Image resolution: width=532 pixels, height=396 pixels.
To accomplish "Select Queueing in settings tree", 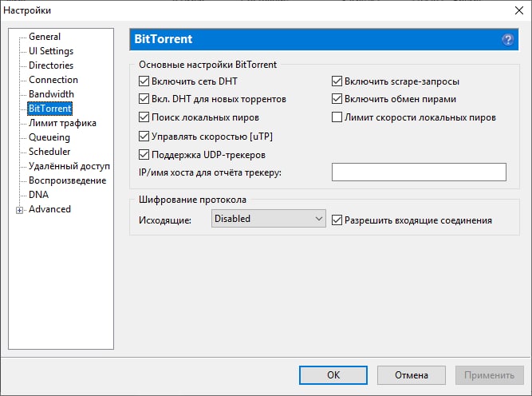I will pyautogui.click(x=49, y=137).
